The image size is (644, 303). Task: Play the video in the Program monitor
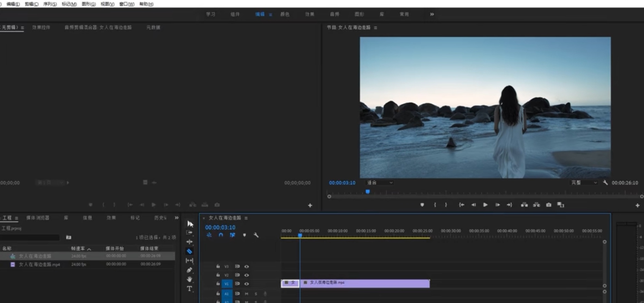(485, 205)
